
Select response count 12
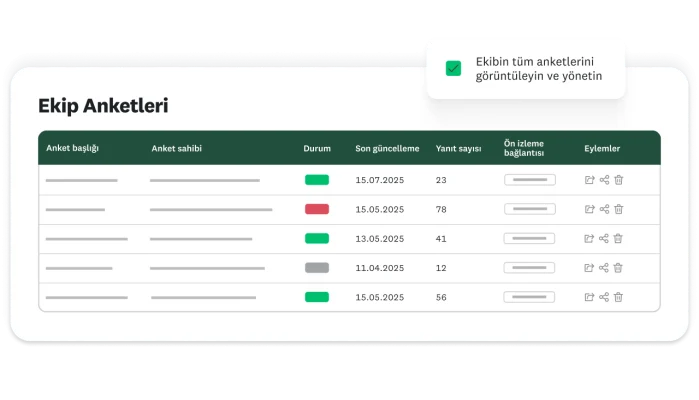441,268
